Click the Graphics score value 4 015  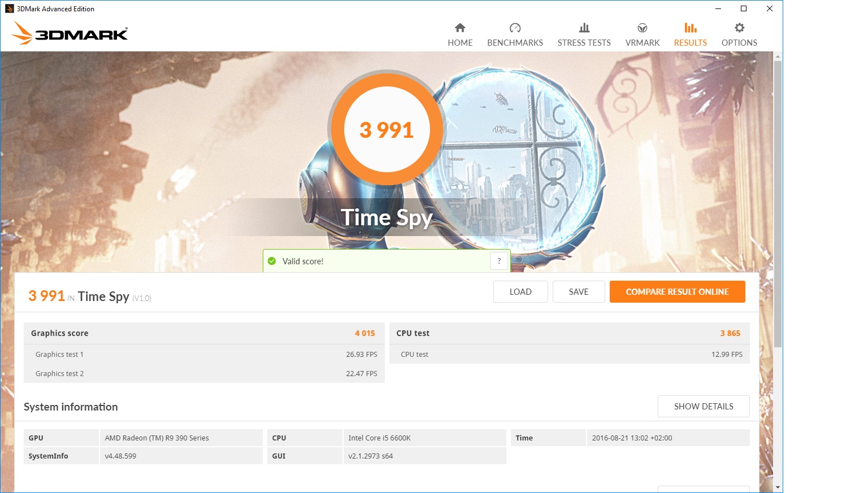(365, 333)
